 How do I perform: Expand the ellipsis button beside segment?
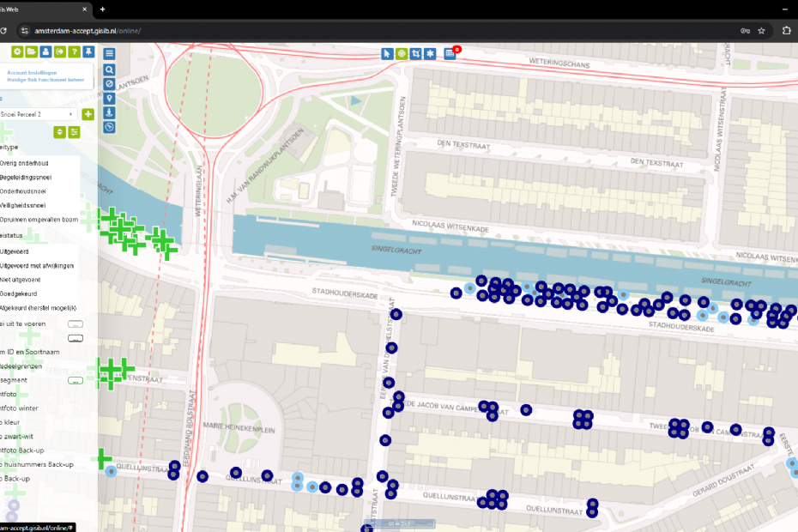pos(75,379)
